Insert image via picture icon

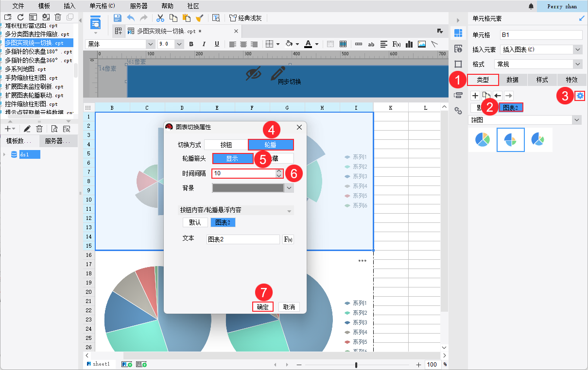point(422,44)
